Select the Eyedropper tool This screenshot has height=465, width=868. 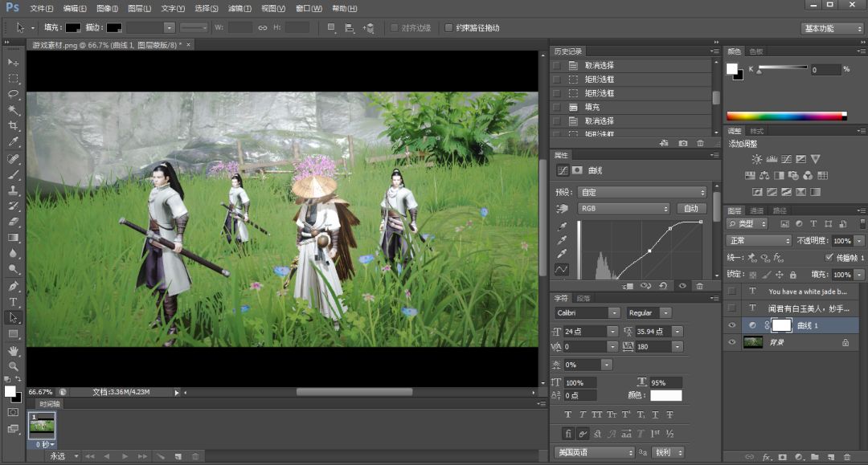[x=14, y=141]
